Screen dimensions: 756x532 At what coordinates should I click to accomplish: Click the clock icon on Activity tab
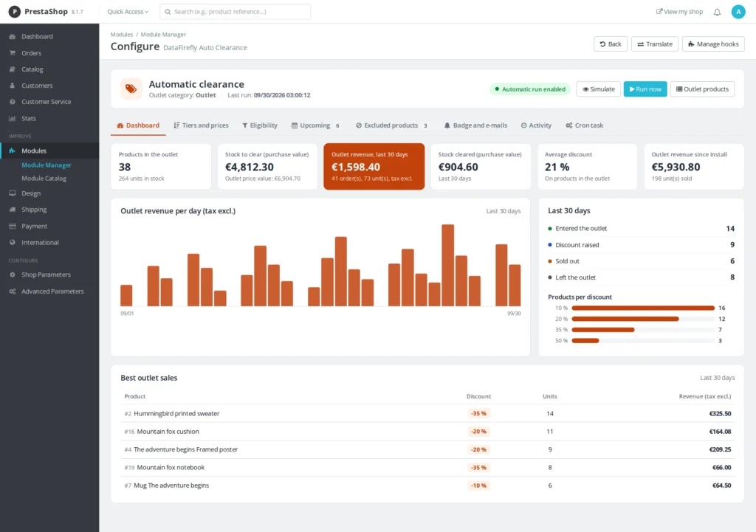pyautogui.click(x=523, y=125)
